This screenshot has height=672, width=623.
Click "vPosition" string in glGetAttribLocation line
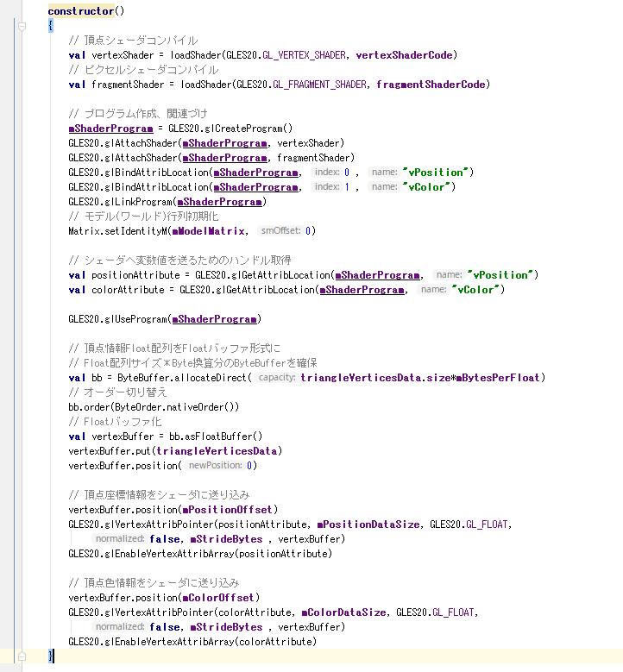tap(500, 275)
